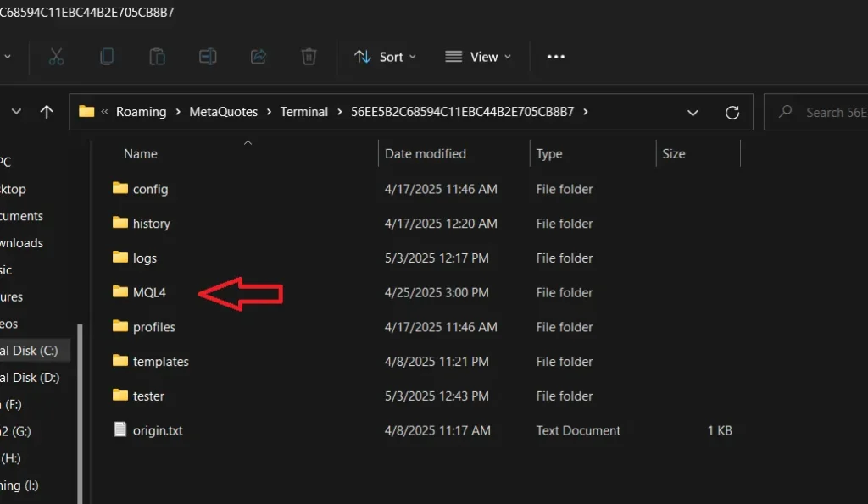
Task: Expand chevron after the last breadcrumb
Action: 586,112
